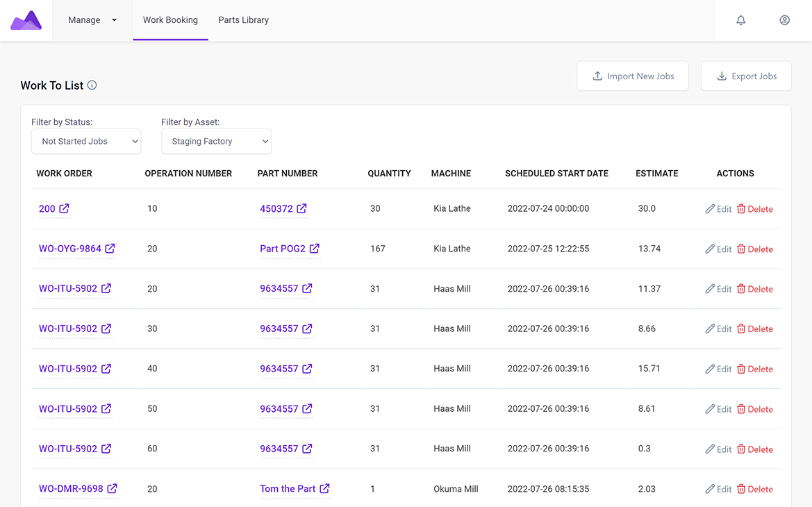Open the WO-DMR-9698 work order link
This screenshot has height=507, width=812.
[71, 489]
